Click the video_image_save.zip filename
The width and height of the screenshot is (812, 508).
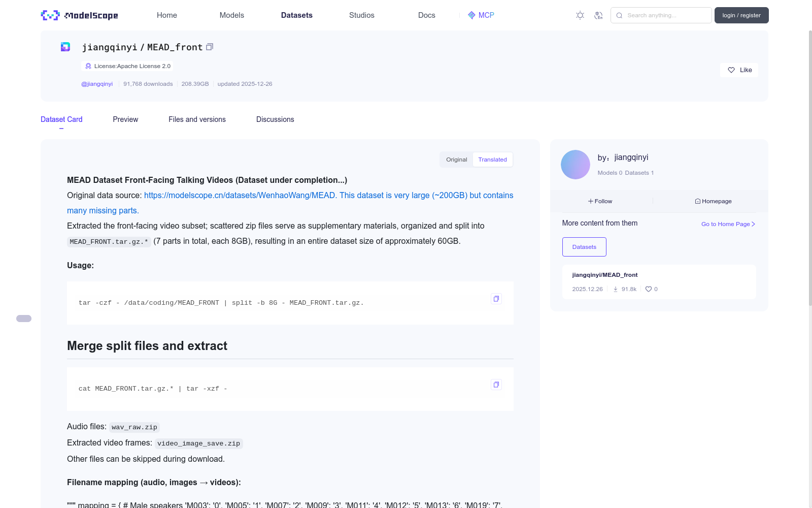click(x=199, y=443)
